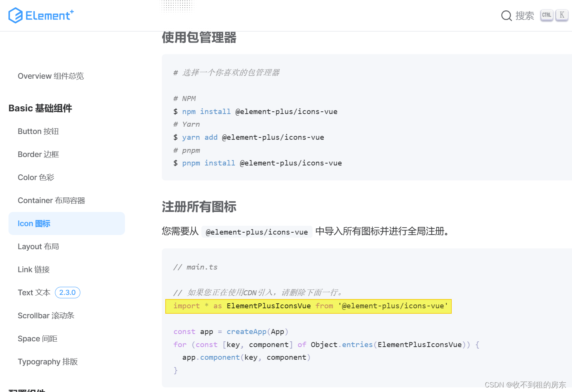This screenshot has height=392, width=572.
Task: Click the // main.ts comment
Action: [195, 267]
